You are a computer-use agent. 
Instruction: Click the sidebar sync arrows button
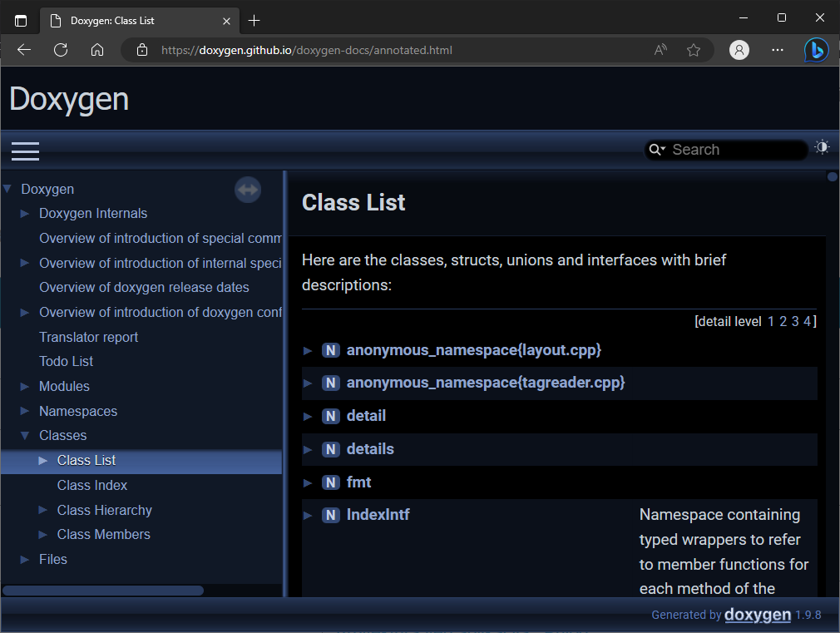[248, 190]
